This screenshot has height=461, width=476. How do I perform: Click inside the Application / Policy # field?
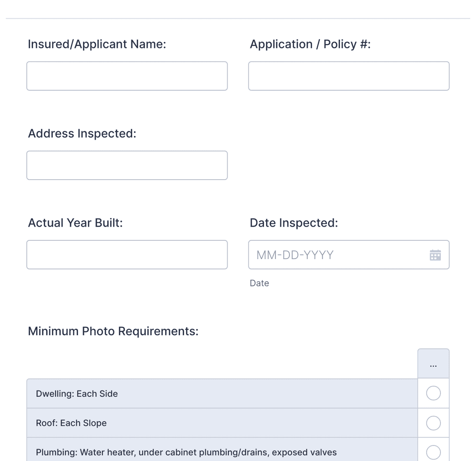348,76
